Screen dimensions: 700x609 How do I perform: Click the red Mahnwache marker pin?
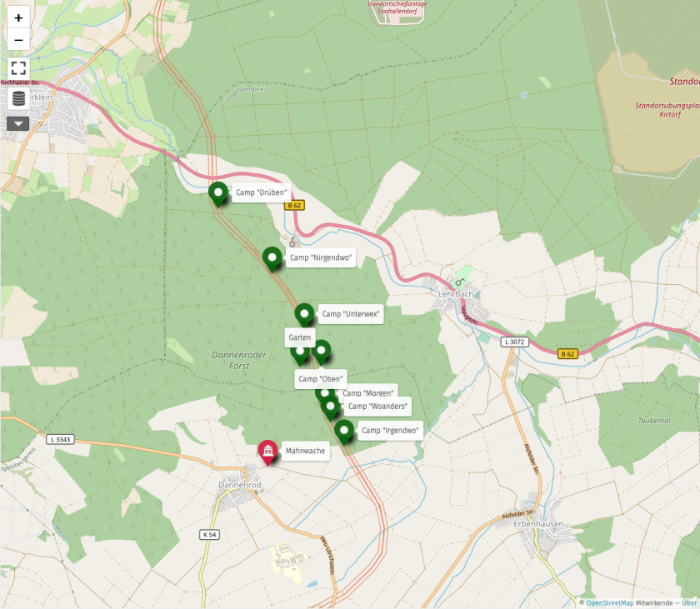click(x=267, y=453)
